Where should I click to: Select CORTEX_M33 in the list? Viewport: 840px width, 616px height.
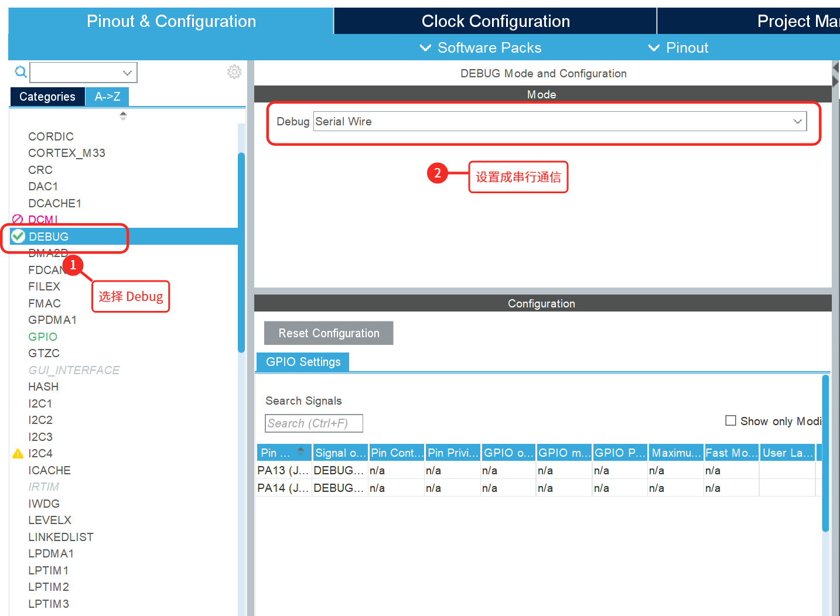point(67,153)
